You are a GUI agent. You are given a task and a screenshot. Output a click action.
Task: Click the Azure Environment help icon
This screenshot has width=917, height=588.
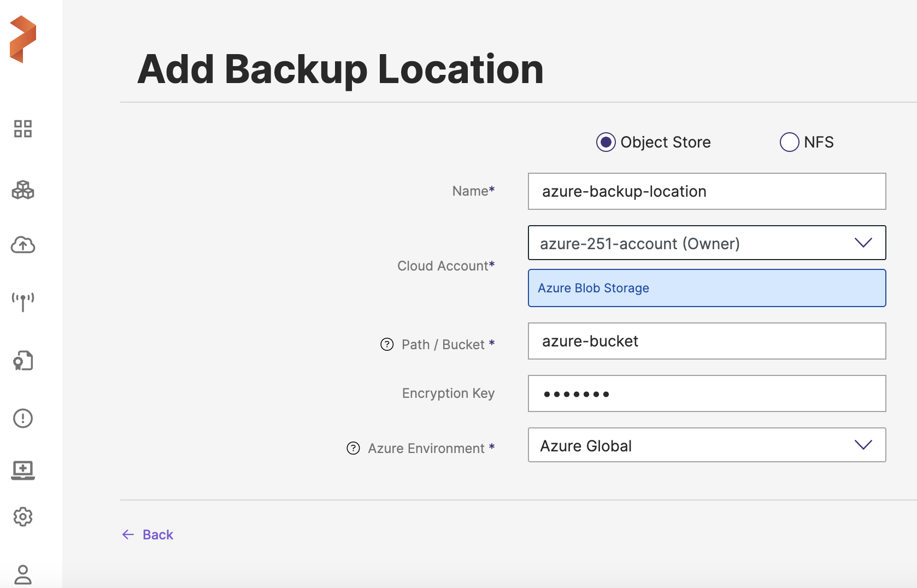click(x=354, y=448)
